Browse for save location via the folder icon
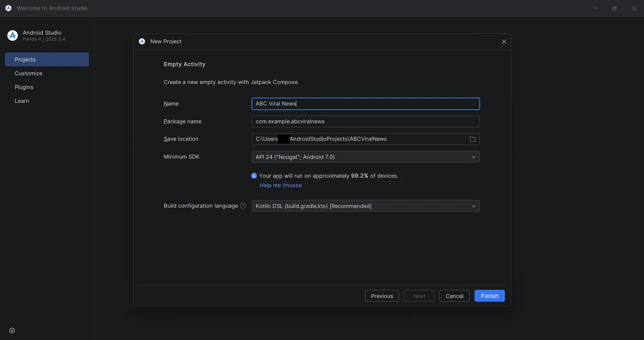644x340 pixels. [x=473, y=139]
